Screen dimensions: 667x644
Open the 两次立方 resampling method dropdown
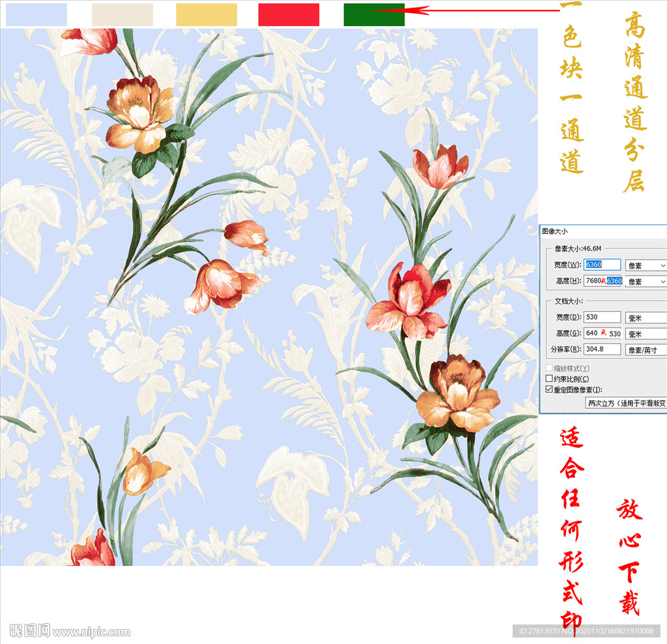(x=626, y=403)
